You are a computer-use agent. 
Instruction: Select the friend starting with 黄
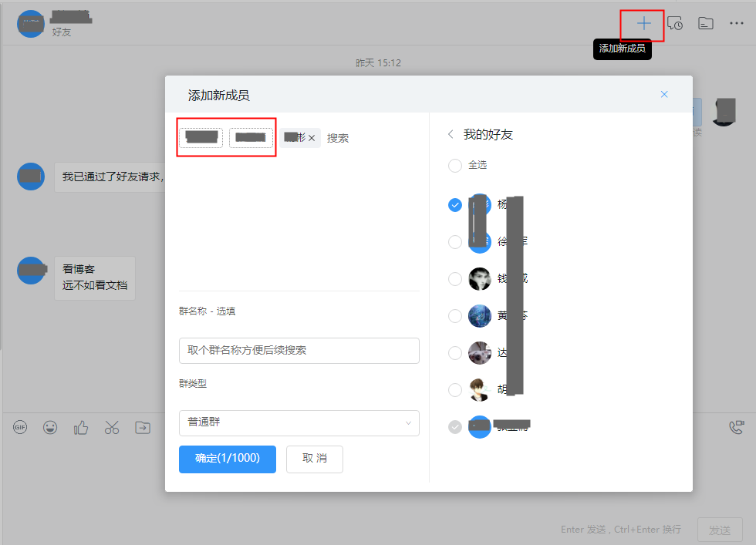pyautogui.click(x=454, y=315)
